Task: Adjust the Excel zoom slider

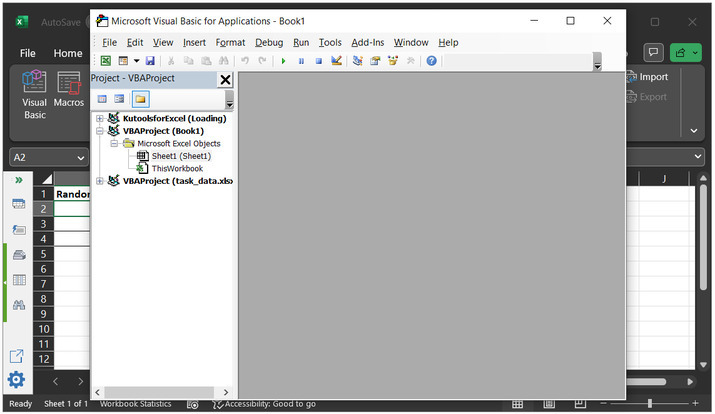Action: click(x=649, y=403)
